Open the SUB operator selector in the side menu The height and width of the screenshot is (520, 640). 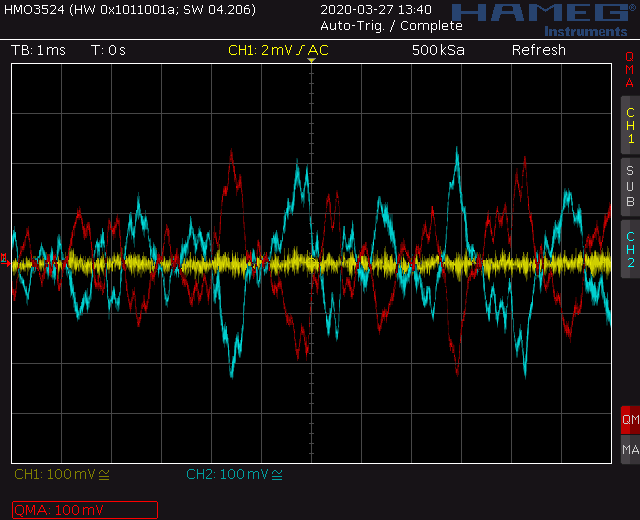pyautogui.click(x=630, y=186)
